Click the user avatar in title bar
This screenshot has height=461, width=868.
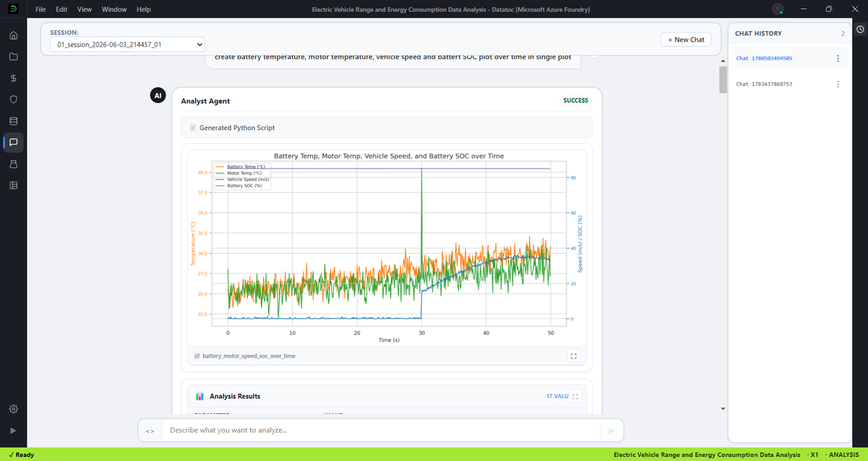(778, 9)
